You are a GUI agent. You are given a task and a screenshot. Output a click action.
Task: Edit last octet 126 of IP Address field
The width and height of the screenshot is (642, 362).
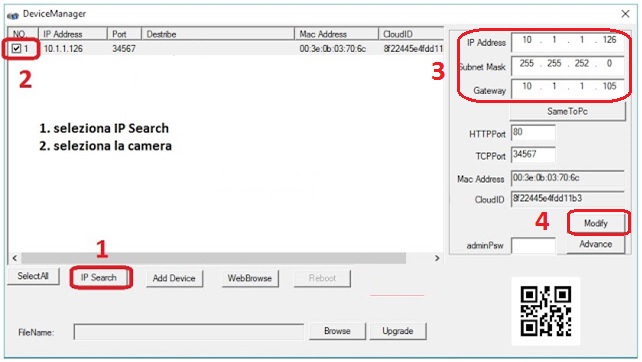coord(609,40)
